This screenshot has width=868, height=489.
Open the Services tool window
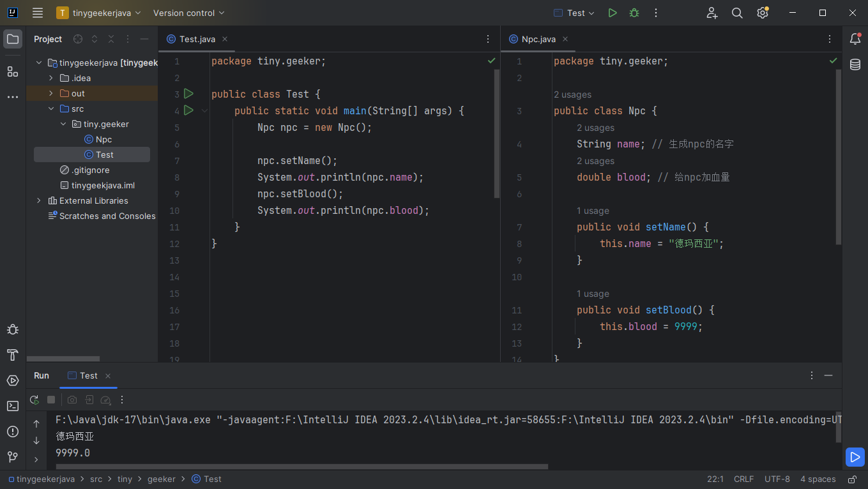pyautogui.click(x=13, y=380)
